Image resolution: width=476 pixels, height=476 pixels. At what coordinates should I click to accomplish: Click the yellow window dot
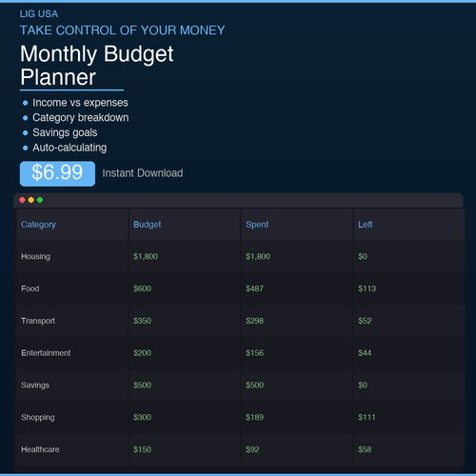[x=31, y=200]
